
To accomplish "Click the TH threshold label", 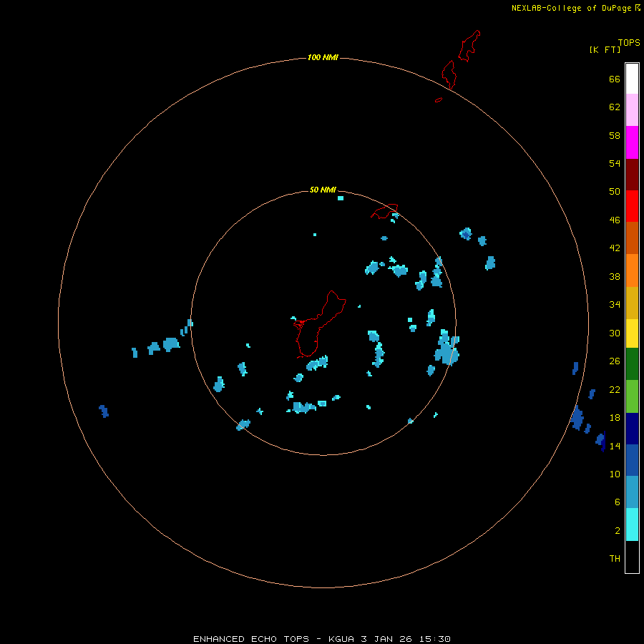I will coord(615,559).
